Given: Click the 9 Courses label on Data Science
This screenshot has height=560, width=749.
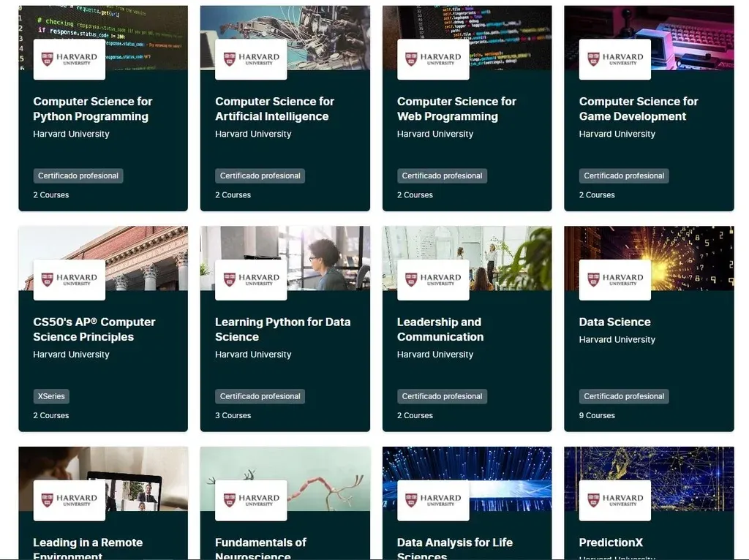Looking at the screenshot, I should coord(597,415).
